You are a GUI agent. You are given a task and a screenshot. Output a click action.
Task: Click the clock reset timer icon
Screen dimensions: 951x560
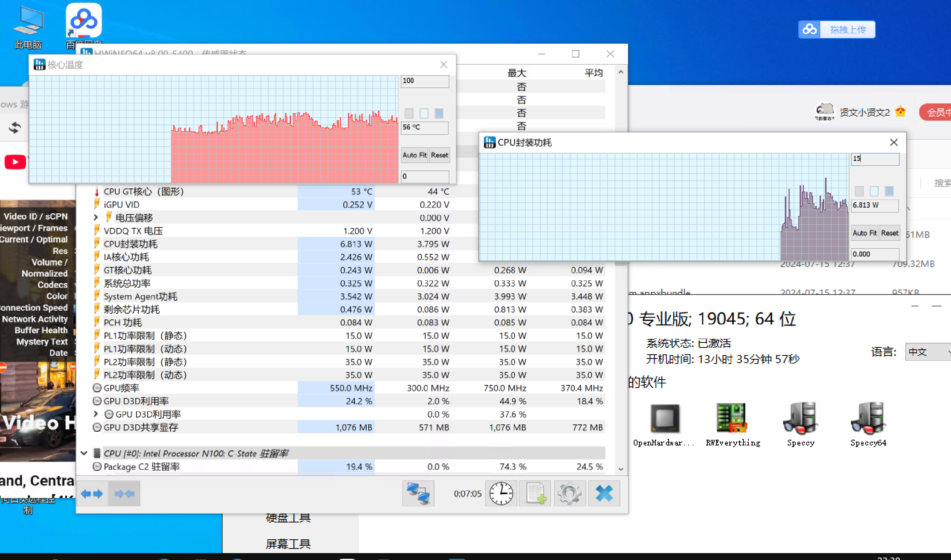(501, 493)
